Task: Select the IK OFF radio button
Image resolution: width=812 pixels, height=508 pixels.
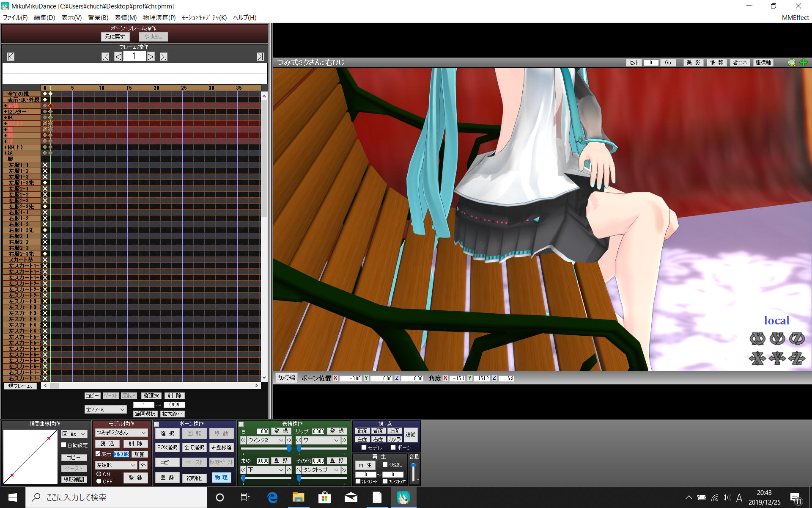Action: click(99, 481)
